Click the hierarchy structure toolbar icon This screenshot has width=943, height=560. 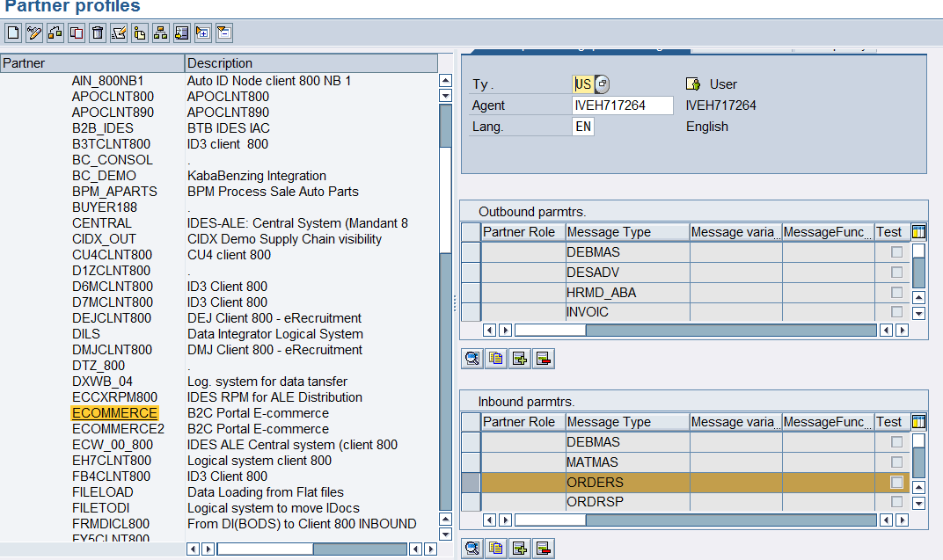pos(161,33)
